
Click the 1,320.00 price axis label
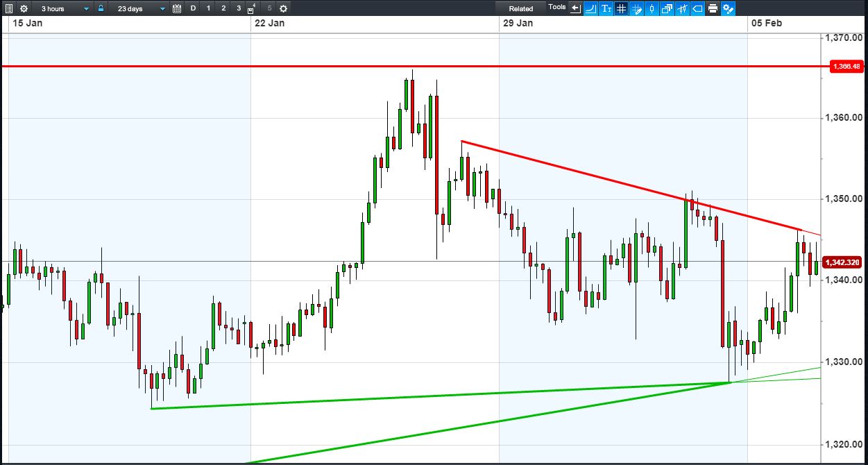click(845, 444)
